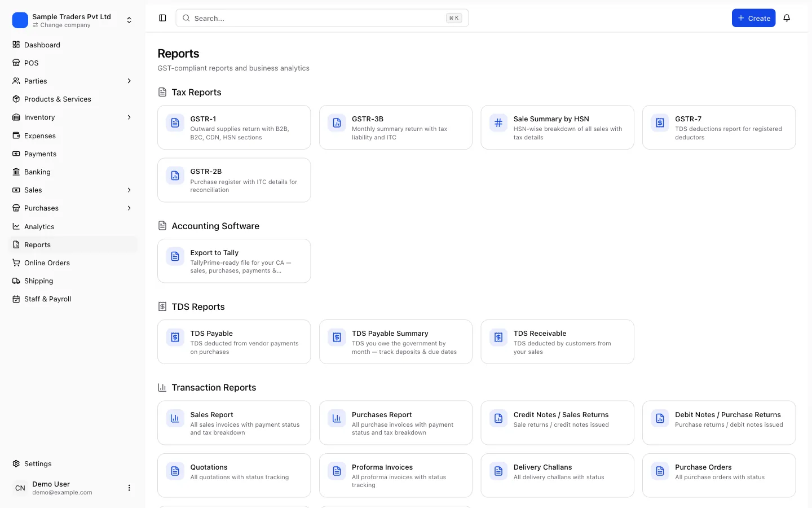Select Reports in the sidebar
812x508 pixels.
pos(73,245)
